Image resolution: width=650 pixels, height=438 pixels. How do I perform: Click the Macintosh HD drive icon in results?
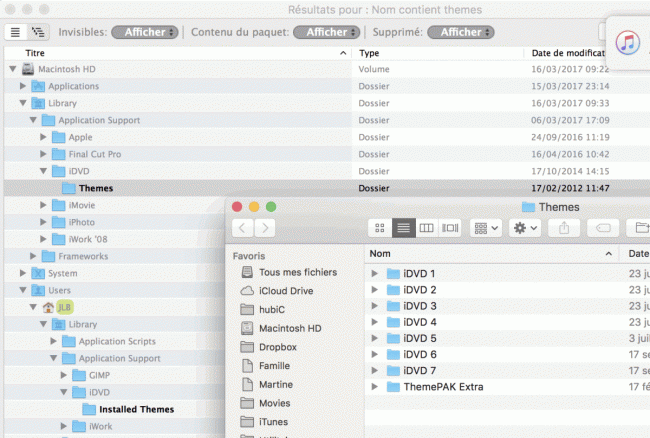click(28, 69)
